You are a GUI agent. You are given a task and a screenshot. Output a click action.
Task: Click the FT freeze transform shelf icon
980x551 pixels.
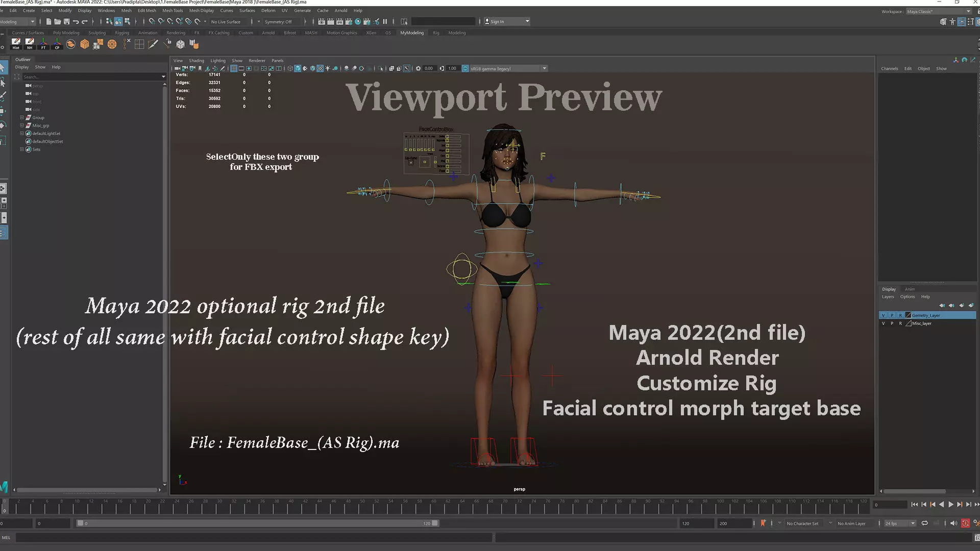(43, 44)
